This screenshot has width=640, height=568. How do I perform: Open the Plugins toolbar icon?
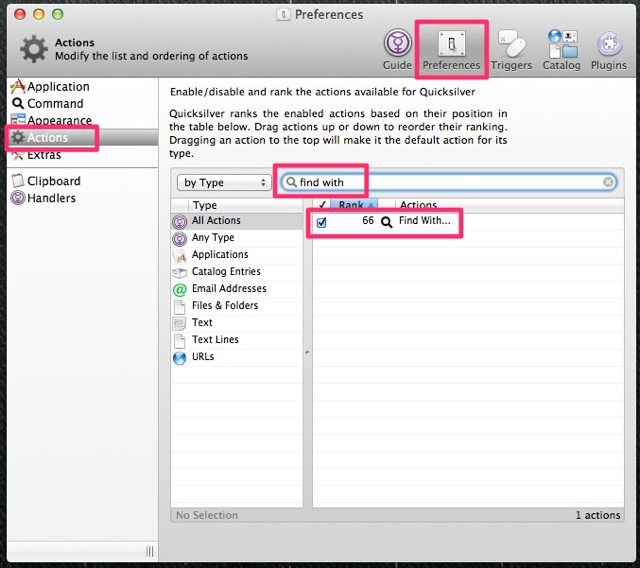[x=609, y=49]
